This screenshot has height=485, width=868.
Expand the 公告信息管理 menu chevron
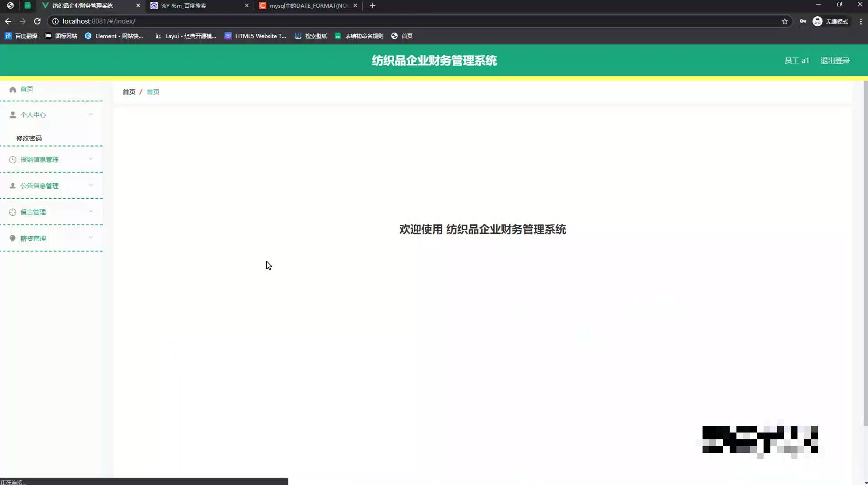click(91, 185)
